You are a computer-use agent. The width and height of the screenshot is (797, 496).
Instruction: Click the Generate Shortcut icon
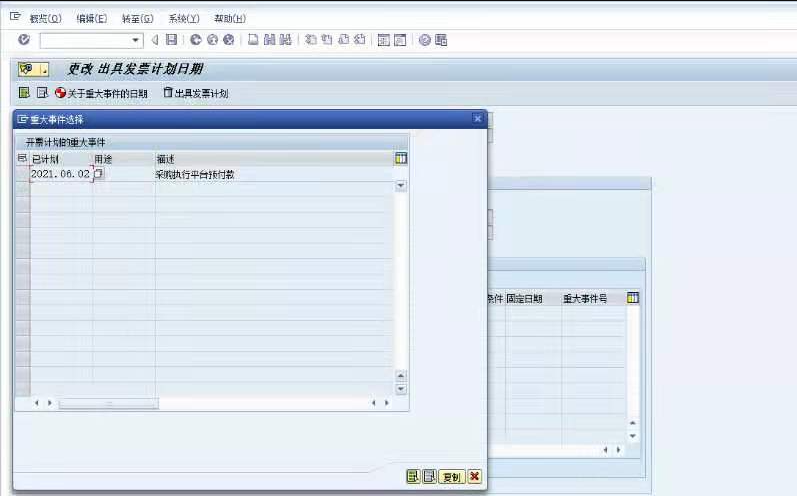tap(401, 40)
